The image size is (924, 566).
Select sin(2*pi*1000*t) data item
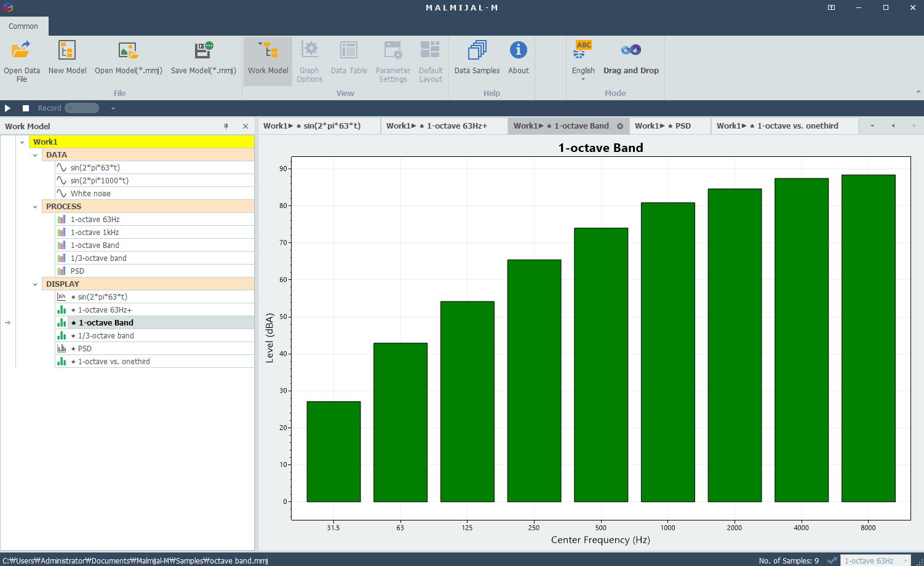point(154,180)
